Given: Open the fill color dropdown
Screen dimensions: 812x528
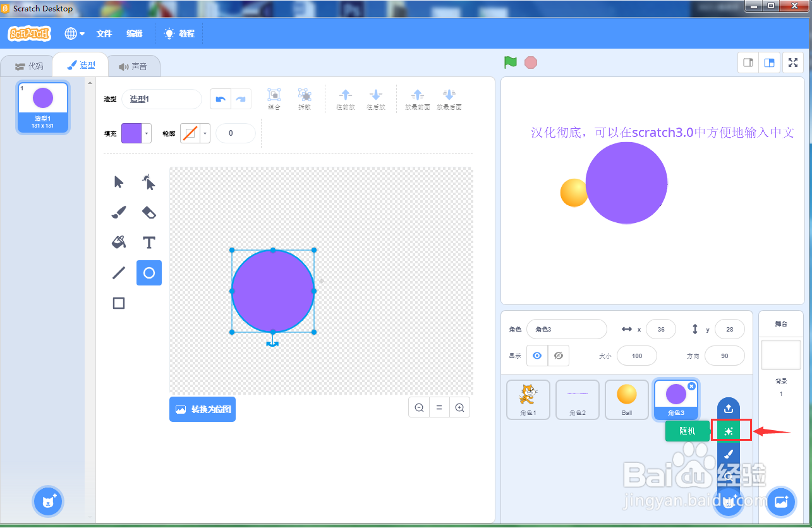Looking at the screenshot, I should [146, 133].
